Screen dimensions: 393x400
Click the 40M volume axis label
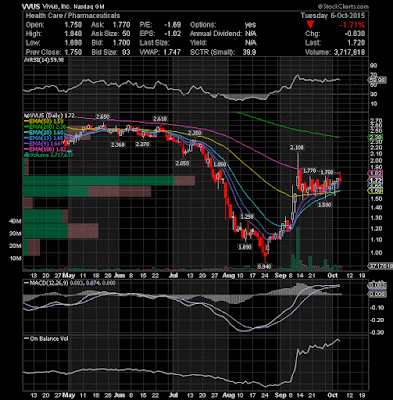(x=16, y=221)
